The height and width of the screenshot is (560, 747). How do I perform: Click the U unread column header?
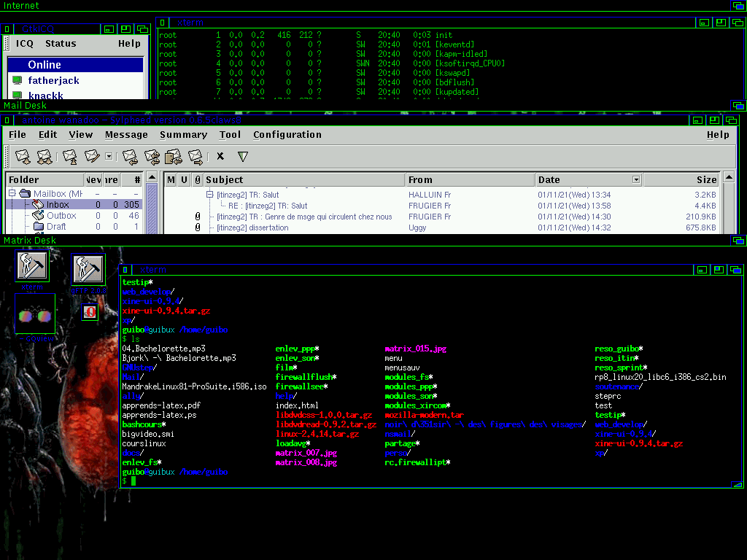(184, 179)
